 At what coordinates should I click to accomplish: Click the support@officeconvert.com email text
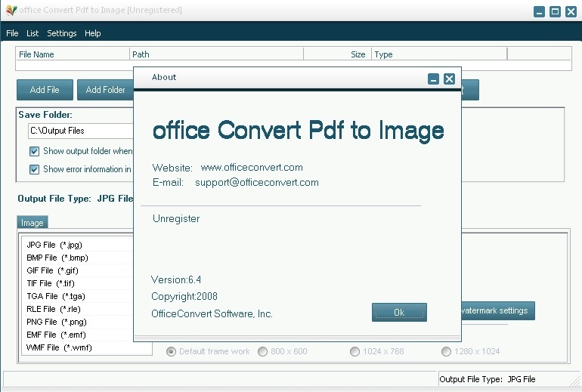257,183
